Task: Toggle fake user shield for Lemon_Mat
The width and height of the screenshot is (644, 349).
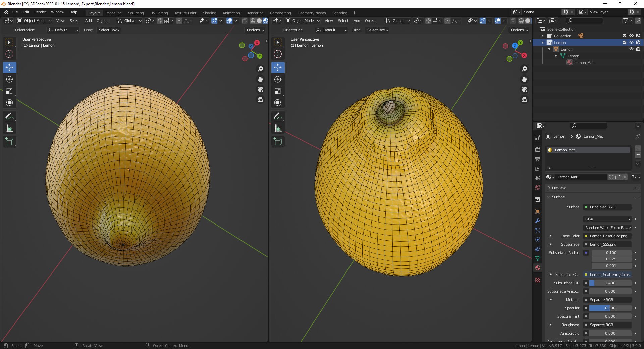Action: 611,177
